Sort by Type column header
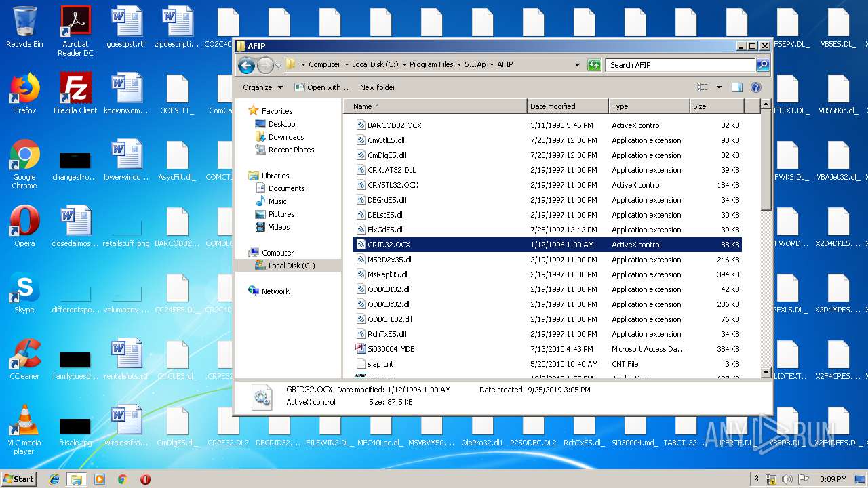This screenshot has height=488, width=868. (649, 106)
